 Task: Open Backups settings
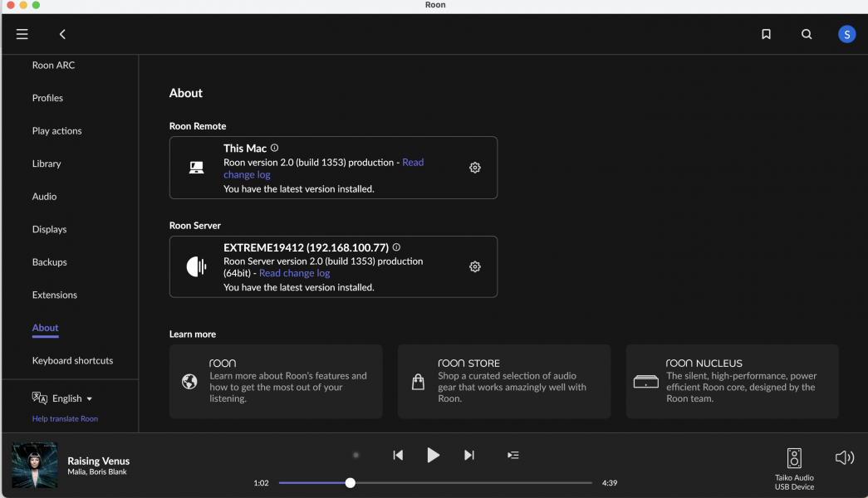49,262
